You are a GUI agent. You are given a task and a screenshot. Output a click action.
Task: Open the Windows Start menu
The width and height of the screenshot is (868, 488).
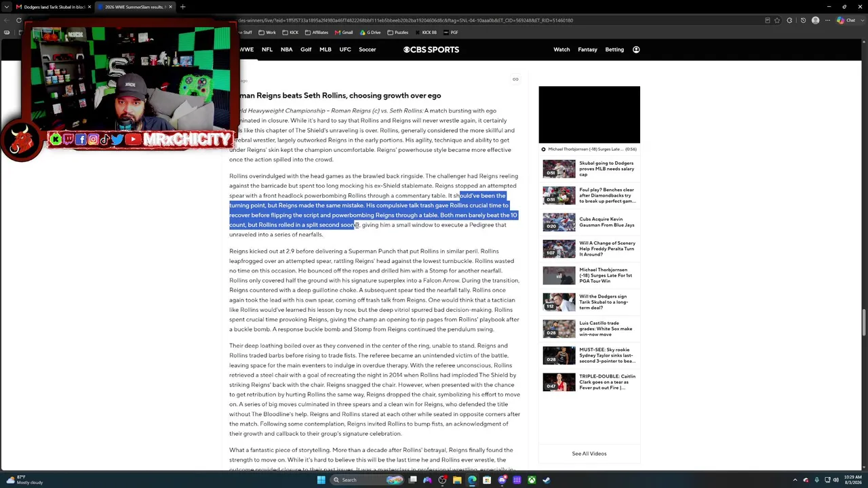[x=321, y=480]
